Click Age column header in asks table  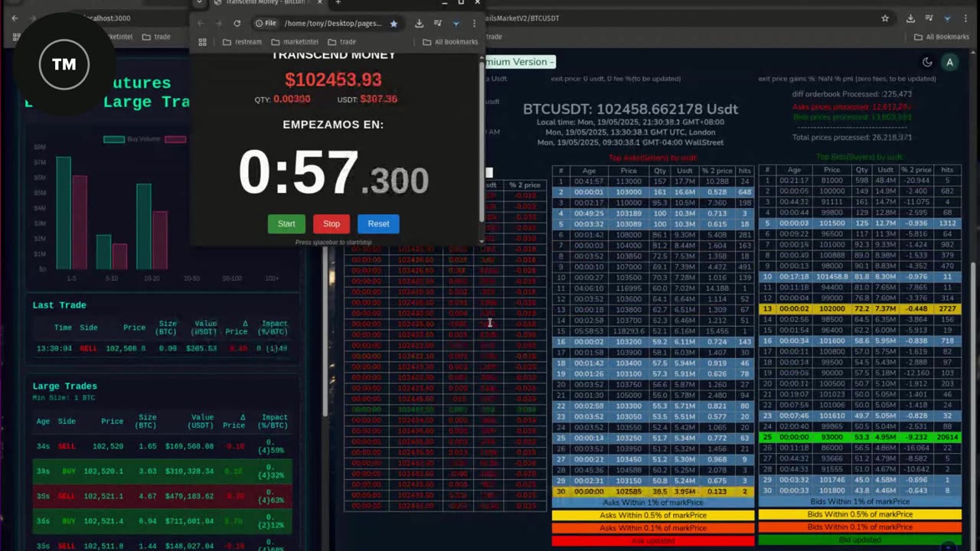pos(588,171)
